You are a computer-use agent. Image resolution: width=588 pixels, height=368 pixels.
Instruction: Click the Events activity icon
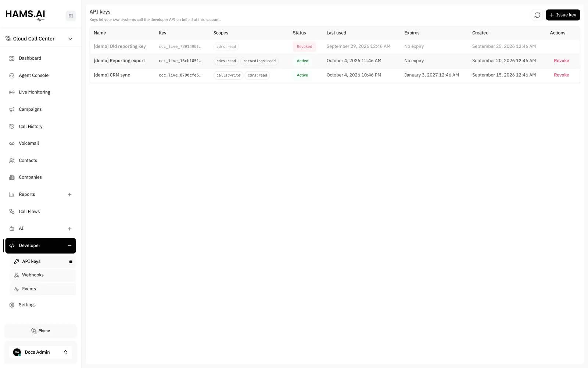tap(17, 289)
